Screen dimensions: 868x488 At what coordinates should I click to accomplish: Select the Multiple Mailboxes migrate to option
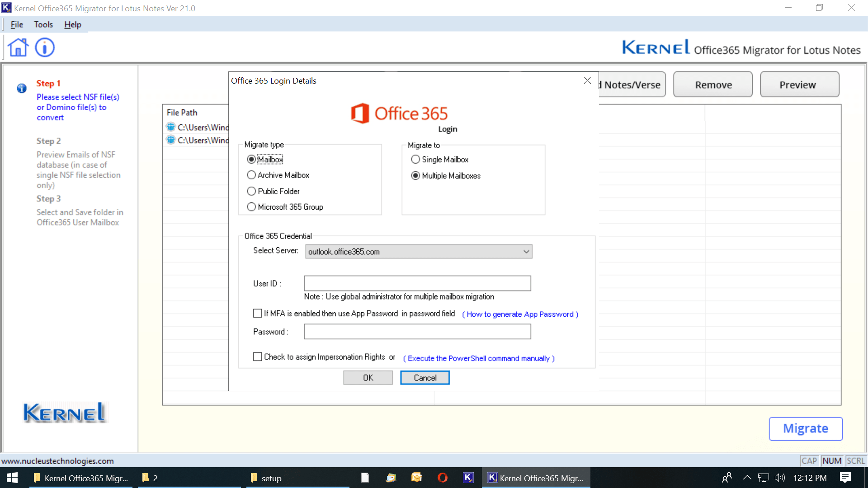(x=415, y=175)
